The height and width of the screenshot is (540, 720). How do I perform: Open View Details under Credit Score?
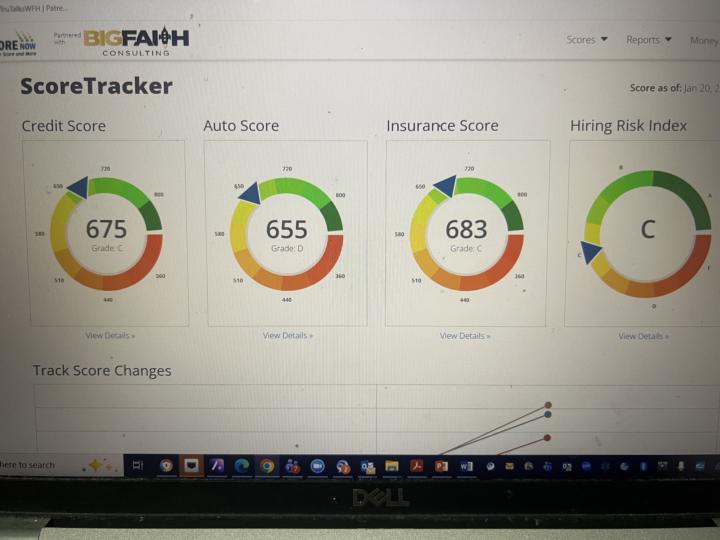(110, 336)
